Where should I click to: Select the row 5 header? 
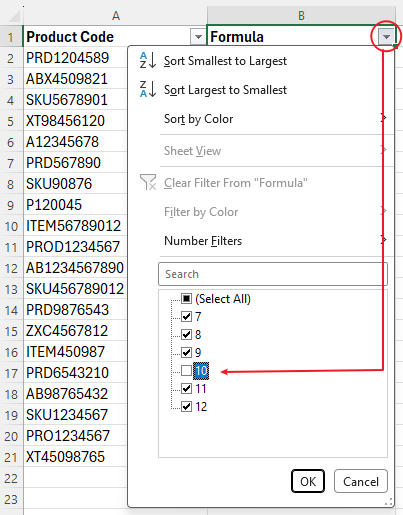[x=11, y=121]
